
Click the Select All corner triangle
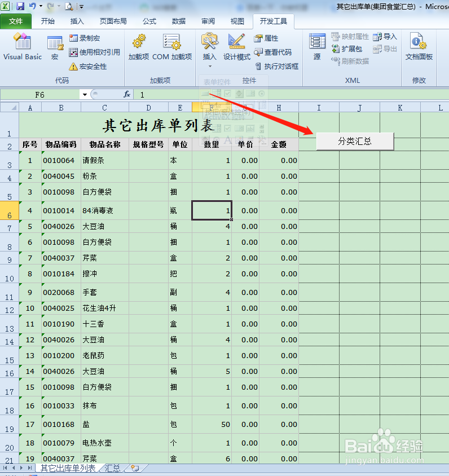pos(10,108)
